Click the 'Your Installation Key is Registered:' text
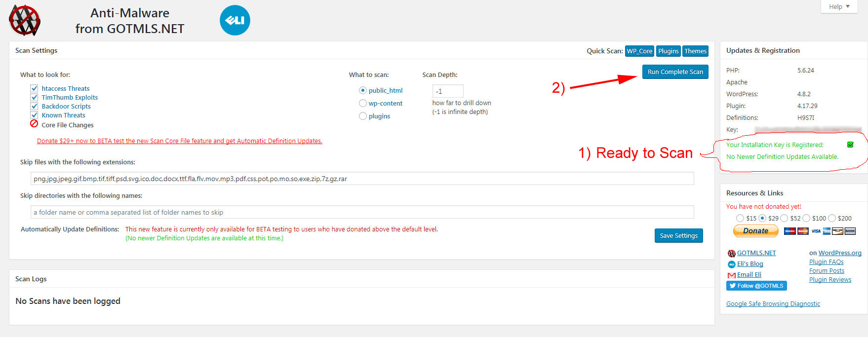 pos(775,145)
